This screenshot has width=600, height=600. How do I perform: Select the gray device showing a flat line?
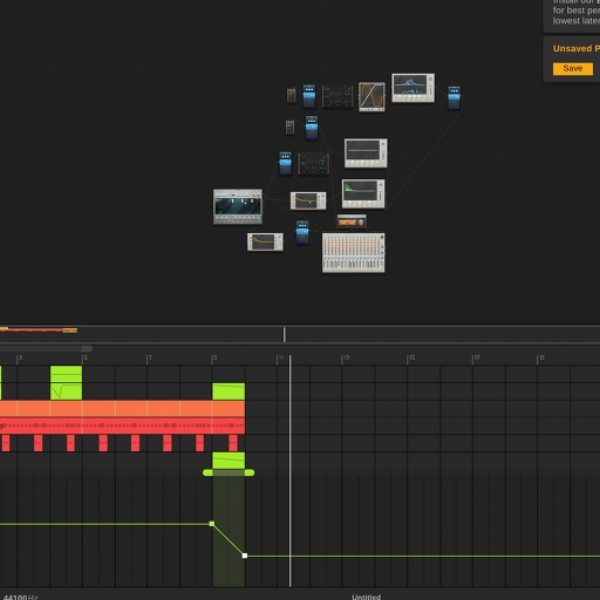[365, 153]
